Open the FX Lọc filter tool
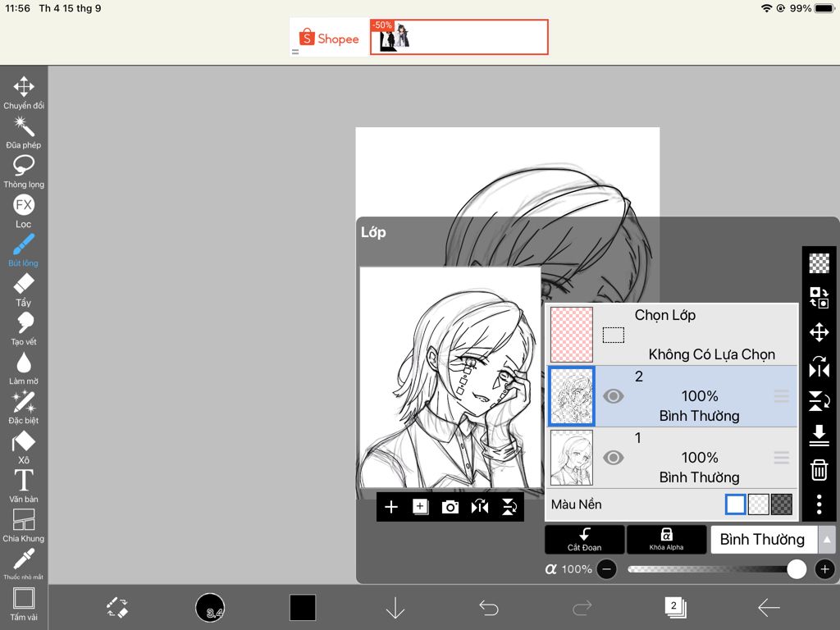Image resolution: width=840 pixels, height=630 pixels. [24, 211]
